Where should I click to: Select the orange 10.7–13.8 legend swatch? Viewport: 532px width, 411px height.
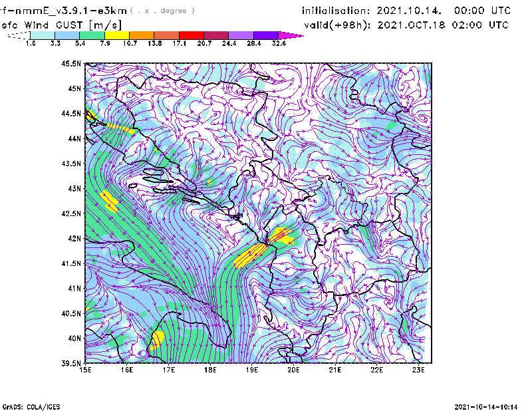tap(142, 35)
